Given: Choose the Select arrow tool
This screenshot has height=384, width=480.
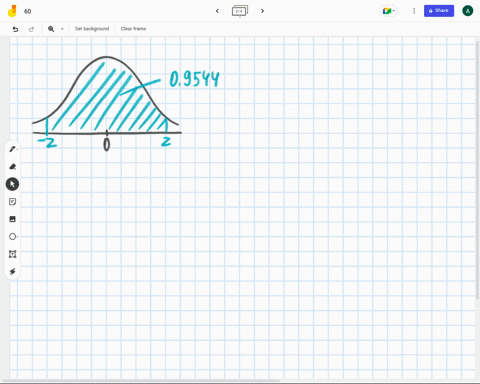Looking at the screenshot, I should [x=12, y=184].
